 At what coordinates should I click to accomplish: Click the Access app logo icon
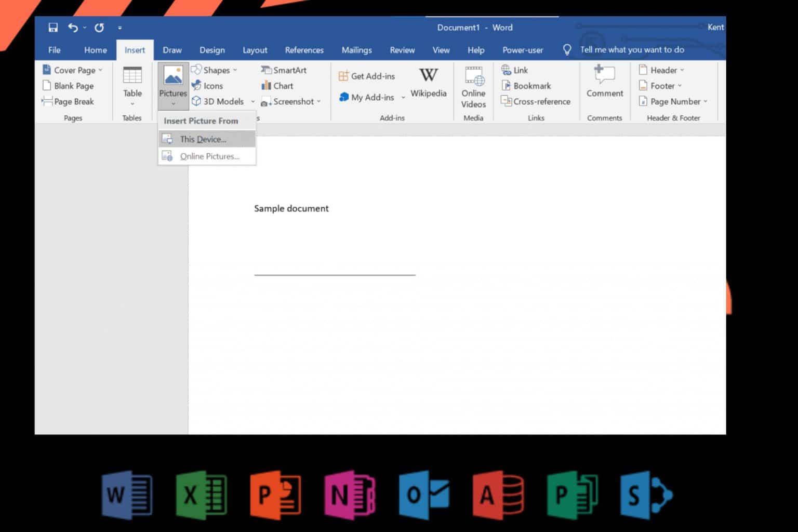498,495
